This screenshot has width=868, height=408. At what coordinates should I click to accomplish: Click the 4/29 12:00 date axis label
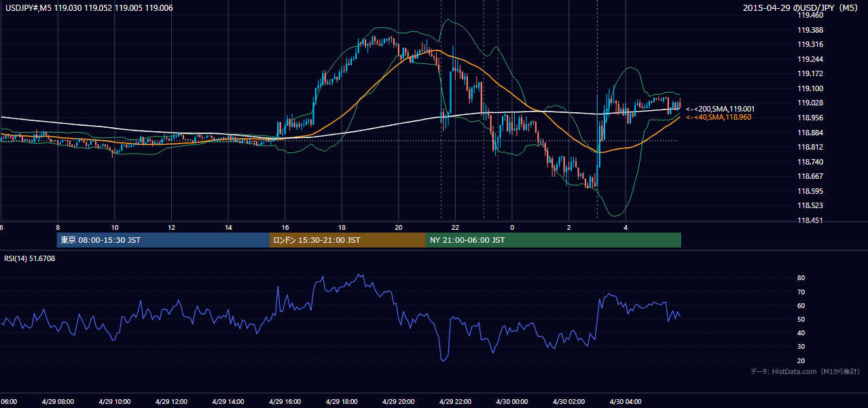click(x=171, y=402)
